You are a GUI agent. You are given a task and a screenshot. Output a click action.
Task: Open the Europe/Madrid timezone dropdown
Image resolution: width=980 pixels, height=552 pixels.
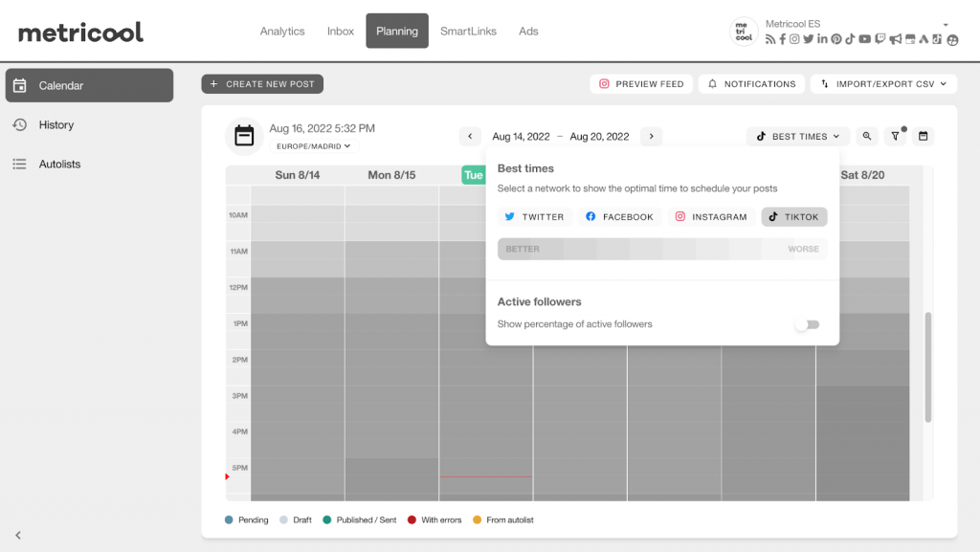313,146
